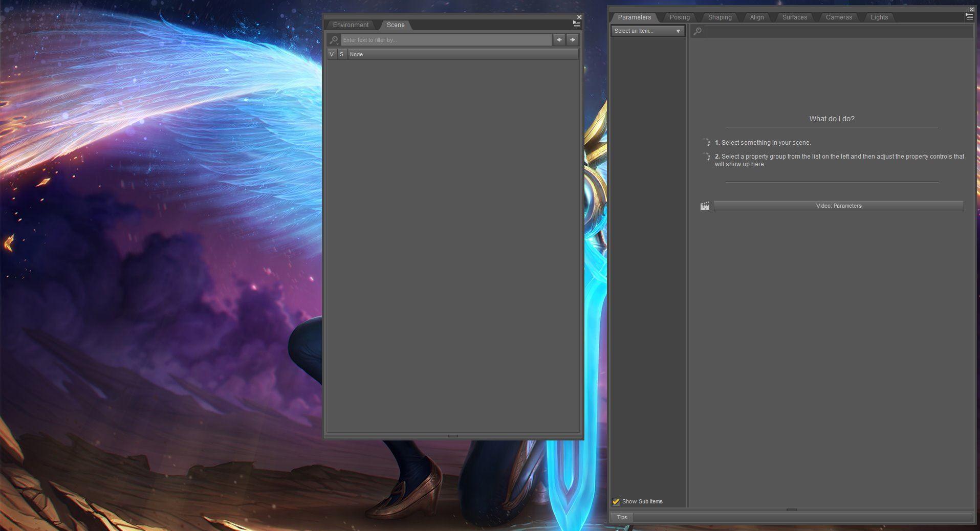This screenshot has width=980, height=531.
Task: Open the Cameras tab
Action: [839, 17]
